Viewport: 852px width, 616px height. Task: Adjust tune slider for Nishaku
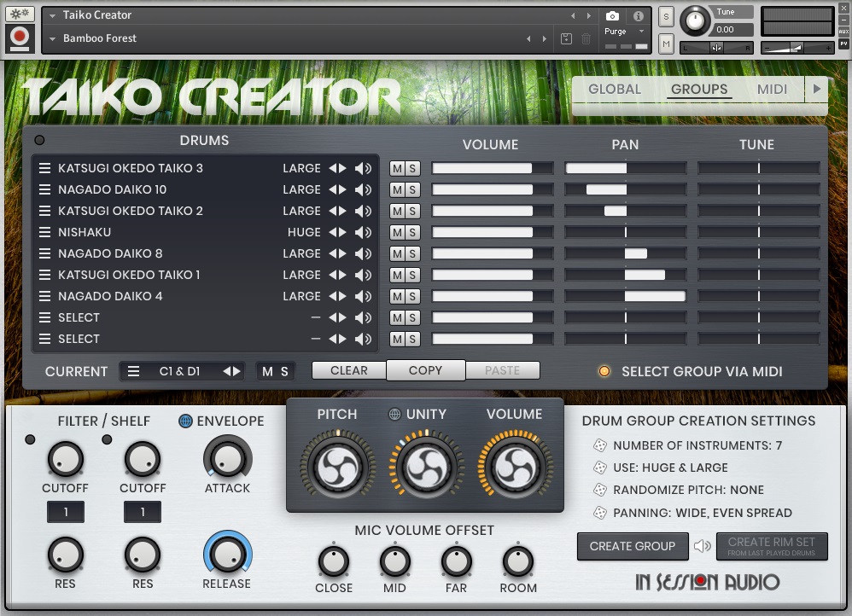click(x=759, y=233)
